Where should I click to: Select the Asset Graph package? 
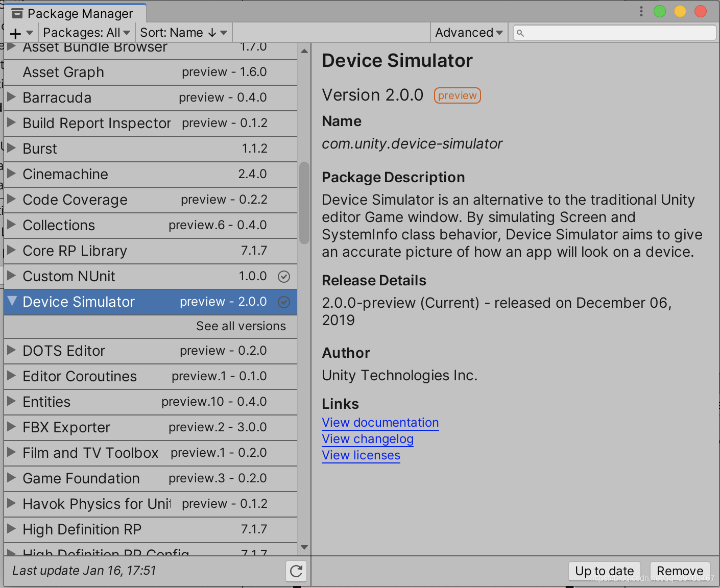pos(63,72)
